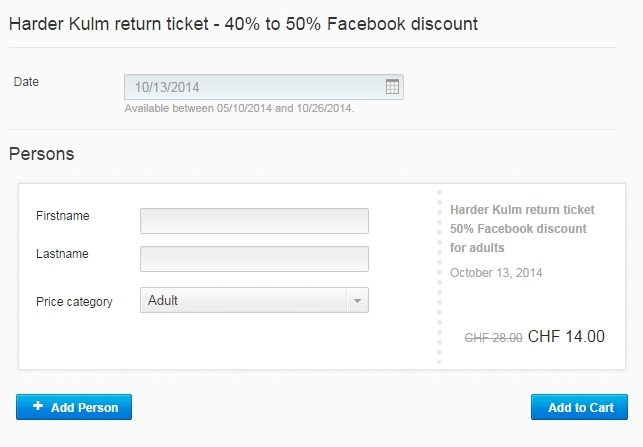
Task: Click the Persons section heading
Action: pyautogui.click(x=41, y=154)
